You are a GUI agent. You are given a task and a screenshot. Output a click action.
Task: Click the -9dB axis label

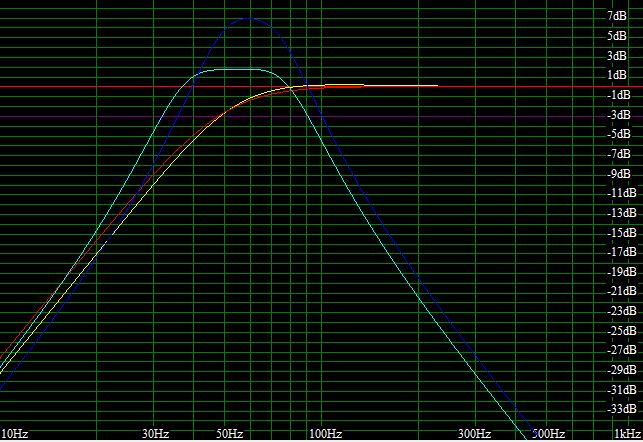tap(618, 173)
